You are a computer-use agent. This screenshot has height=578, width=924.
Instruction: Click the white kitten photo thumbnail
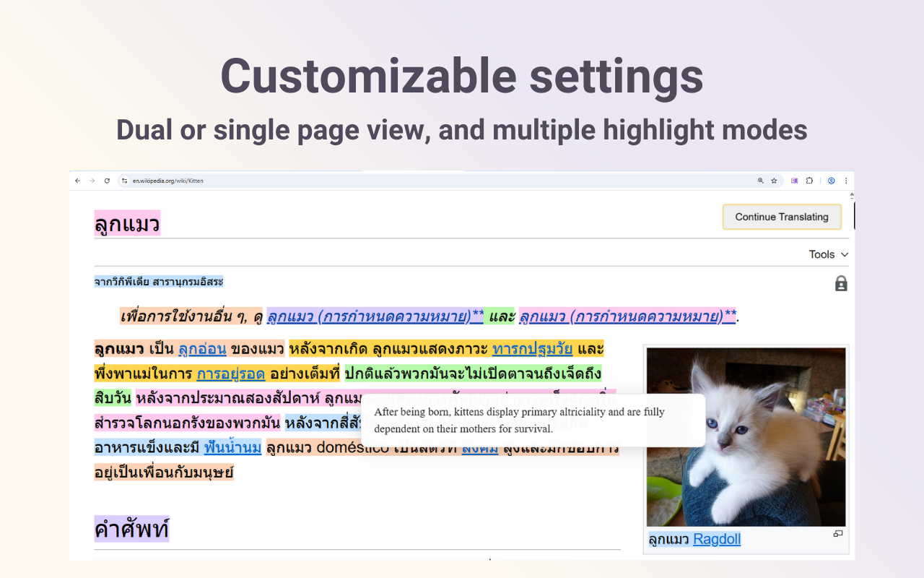click(746, 437)
